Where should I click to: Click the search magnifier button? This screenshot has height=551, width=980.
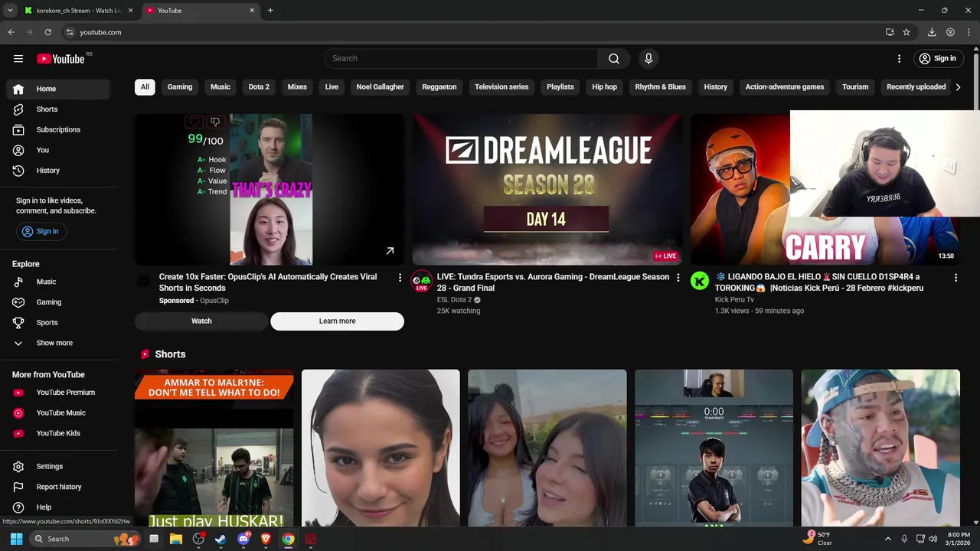click(614, 58)
